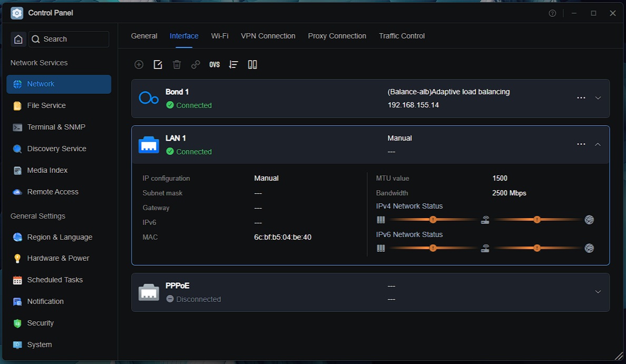Image resolution: width=626 pixels, height=364 pixels.
Task: Select Network in the sidebar
Action: (58, 84)
